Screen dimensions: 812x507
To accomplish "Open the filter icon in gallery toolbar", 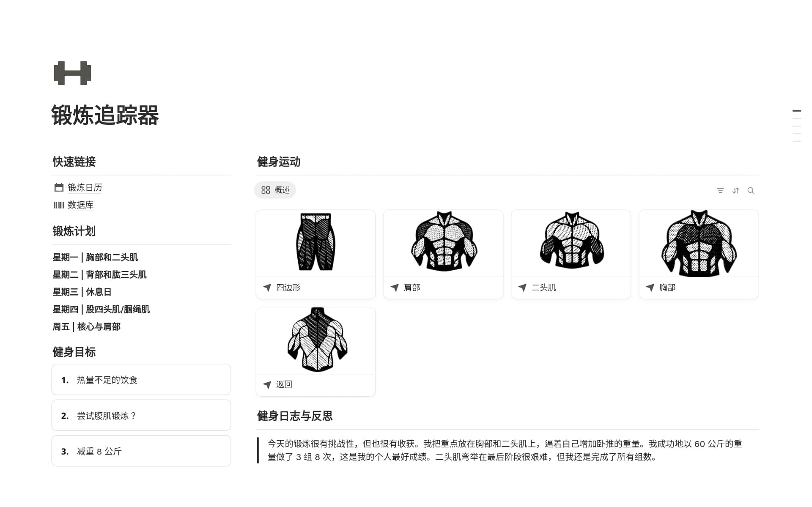I will click(720, 191).
